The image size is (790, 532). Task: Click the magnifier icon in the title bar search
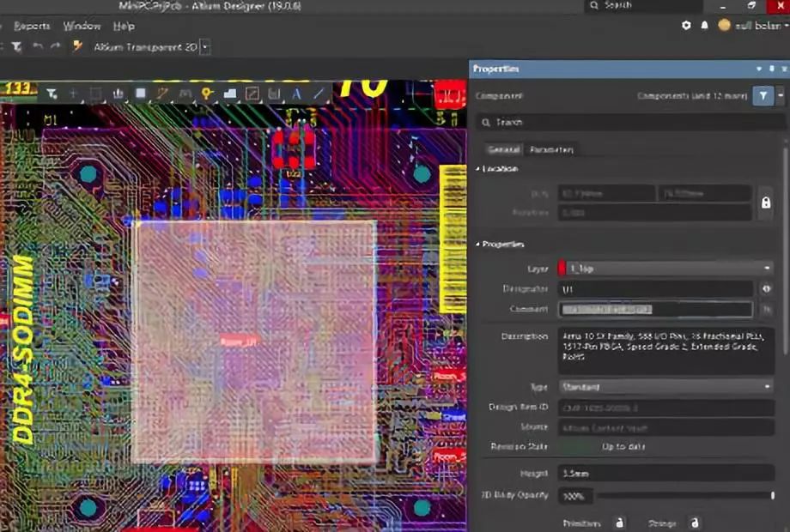pos(594,5)
